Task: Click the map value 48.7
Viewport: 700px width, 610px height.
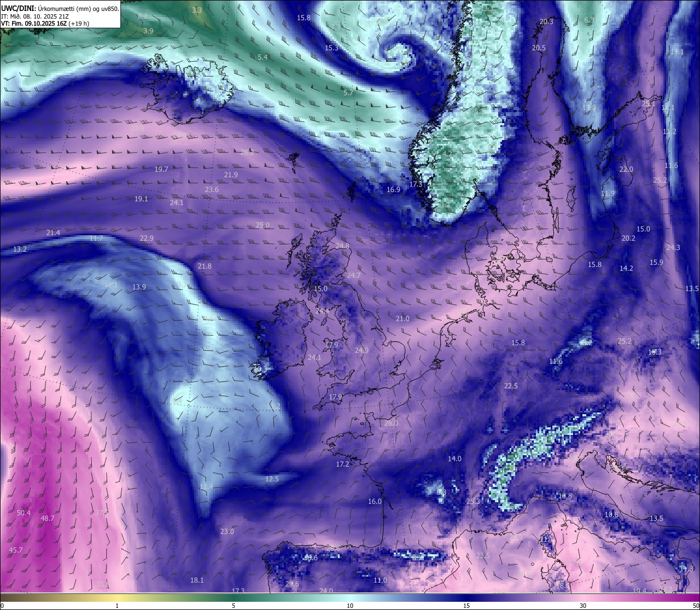Action: coord(48,519)
